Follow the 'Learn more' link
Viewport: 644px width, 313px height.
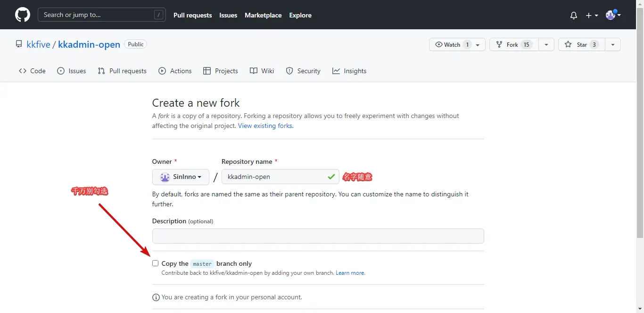coord(350,273)
